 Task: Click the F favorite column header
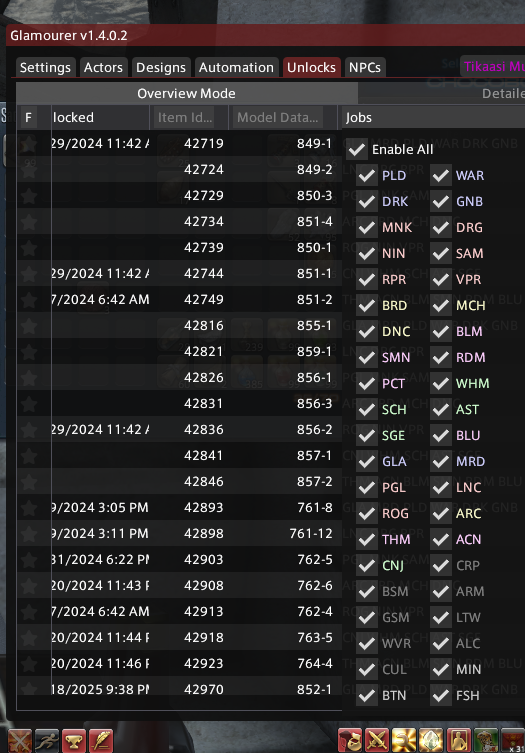click(29, 117)
